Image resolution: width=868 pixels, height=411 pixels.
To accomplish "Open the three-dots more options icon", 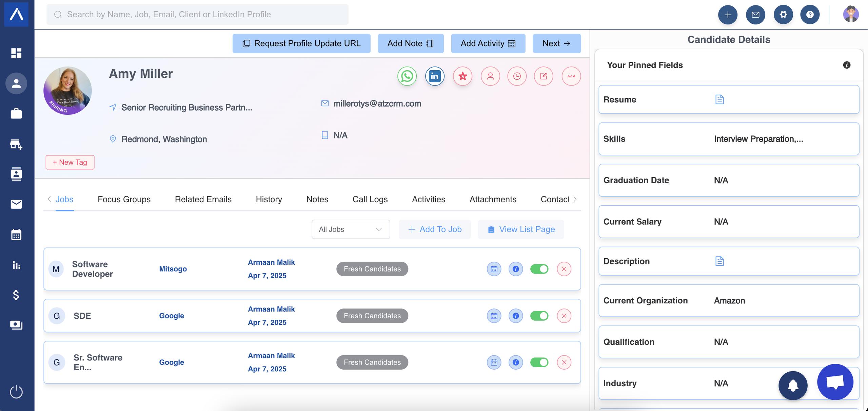I will (x=571, y=76).
